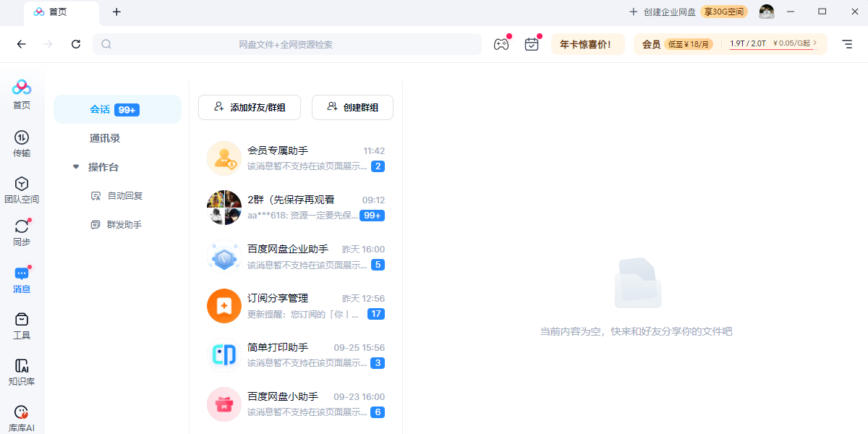Click the 11:42 timestamp
This screenshot has width=868, height=434.
pyautogui.click(x=374, y=150)
